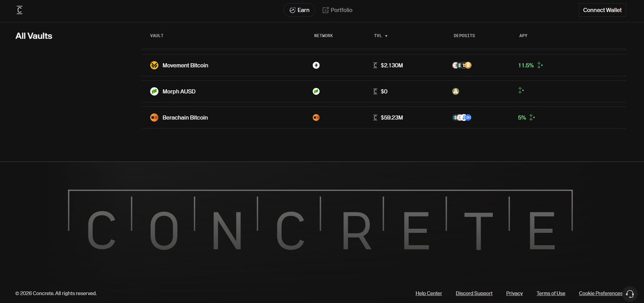This screenshot has height=303, width=644.
Task: Click the Portfolio tab icon
Action: tap(325, 10)
